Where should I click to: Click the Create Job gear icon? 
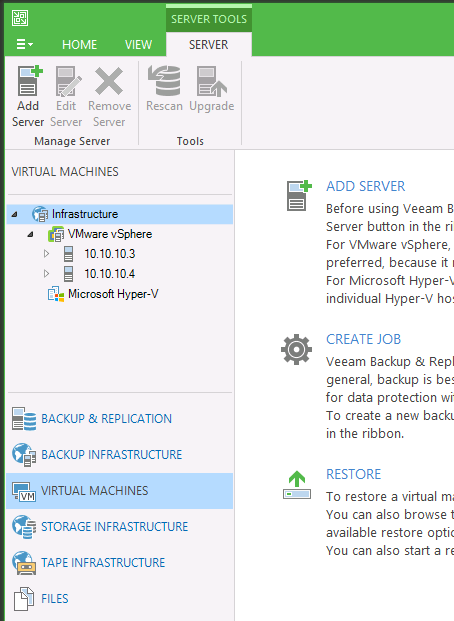pyautogui.click(x=296, y=349)
